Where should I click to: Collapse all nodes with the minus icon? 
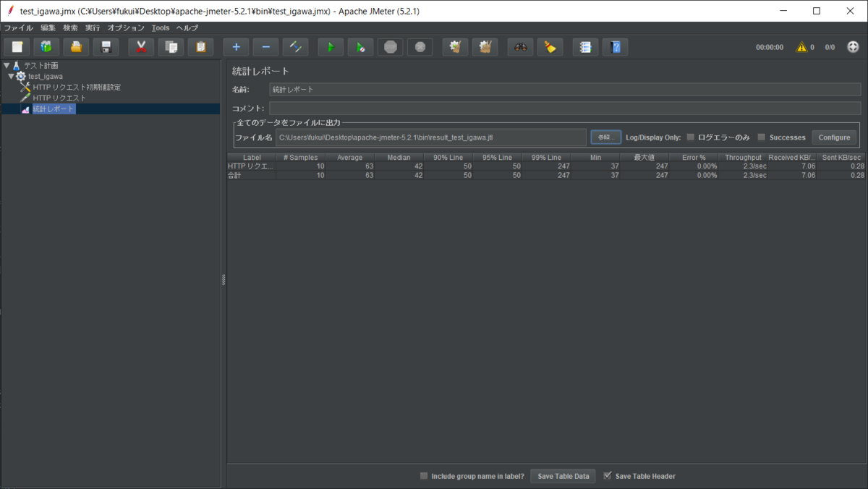pos(266,47)
